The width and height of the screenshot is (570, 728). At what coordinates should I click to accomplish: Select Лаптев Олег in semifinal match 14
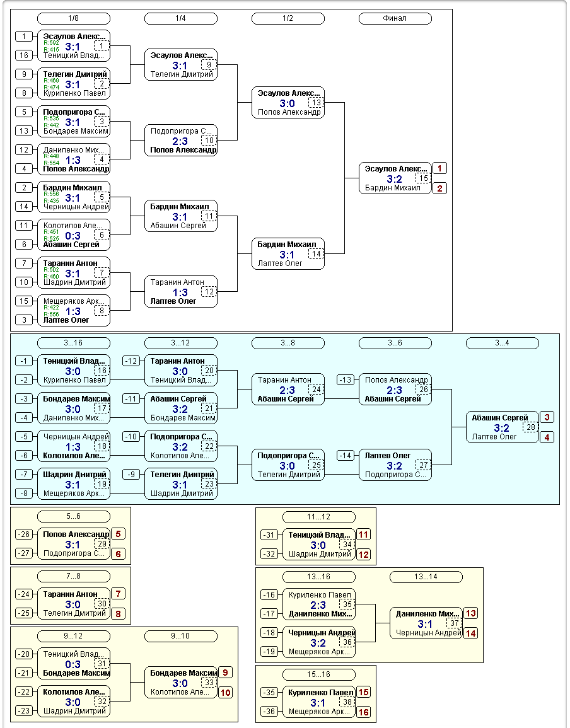(x=280, y=263)
